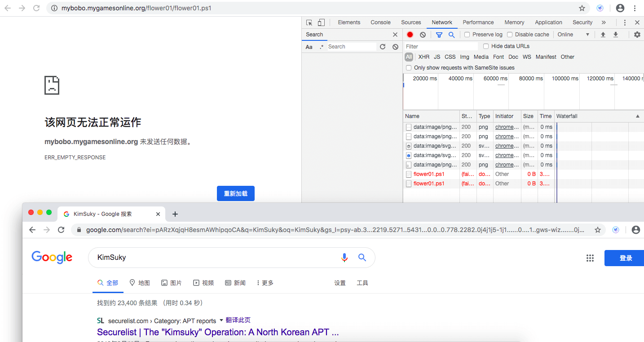644x342 pixels.
Task: Bookmark the flower01.ps1 page with star icon
Action: coord(582,8)
